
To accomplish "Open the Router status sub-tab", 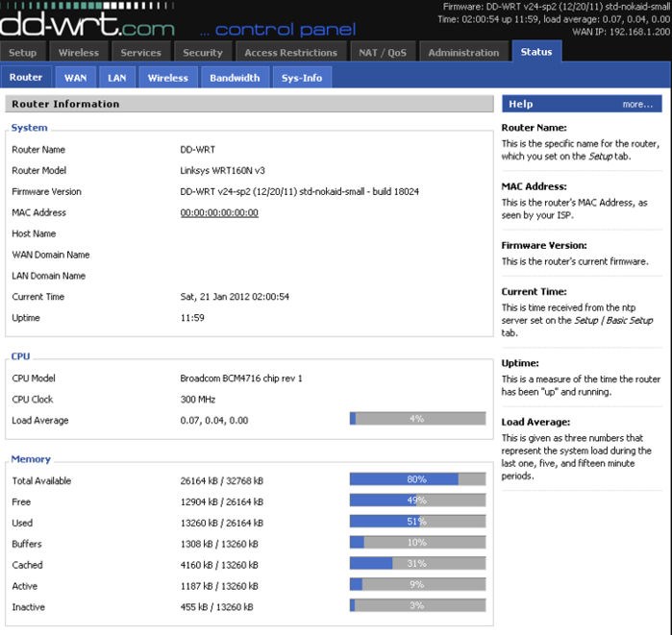I will pos(26,77).
